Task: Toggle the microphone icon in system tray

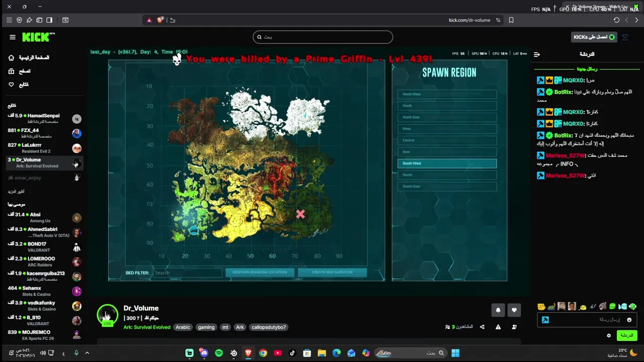Action: click(76, 353)
